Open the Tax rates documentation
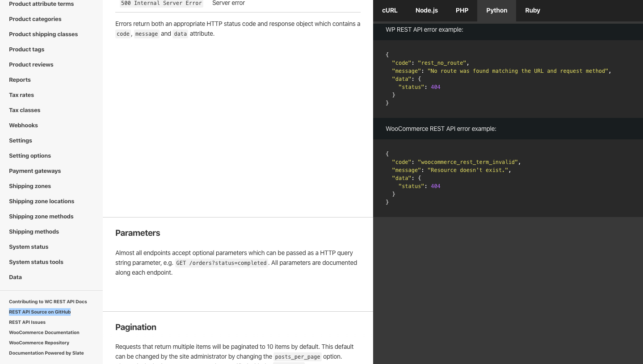This screenshot has width=643, height=364. click(21, 95)
